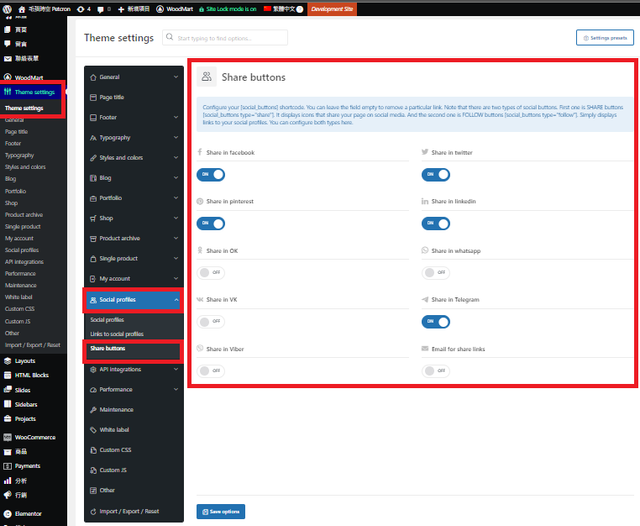Screen dimensions: 640x526
Task: Enable the Share in OK toggle
Action: (211, 273)
